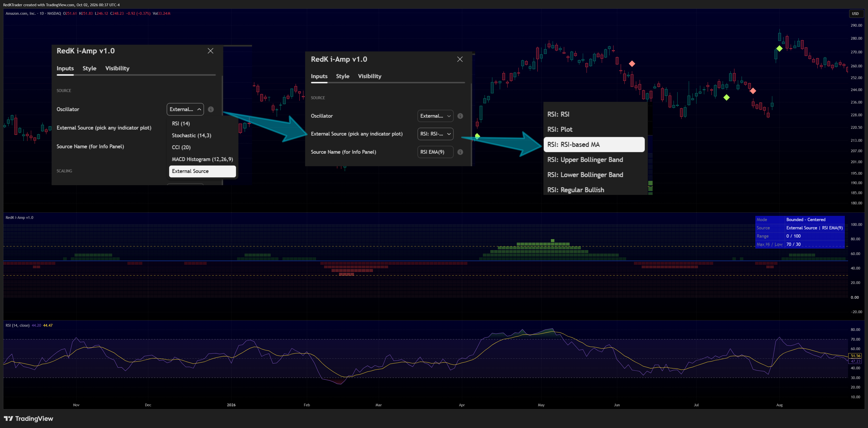
Task: Click the '70 / 30' Max Hi/Low cell
Action: click(793, 245)
